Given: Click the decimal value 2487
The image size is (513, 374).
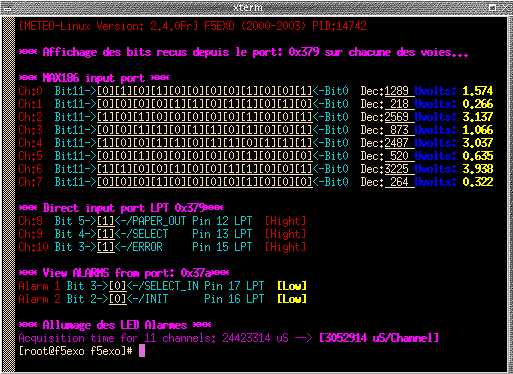Looking at the screenshot, I should click(x=396, y=143).
